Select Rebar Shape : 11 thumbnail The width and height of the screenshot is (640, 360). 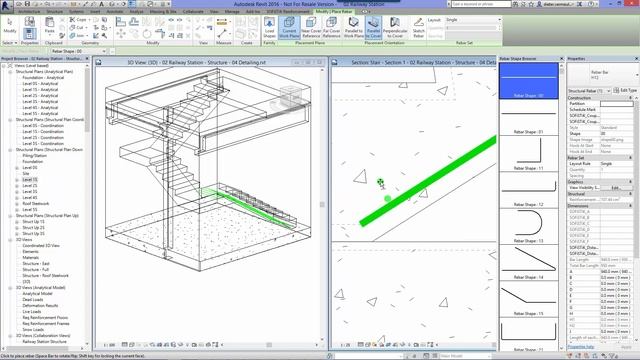pos(528,153)
